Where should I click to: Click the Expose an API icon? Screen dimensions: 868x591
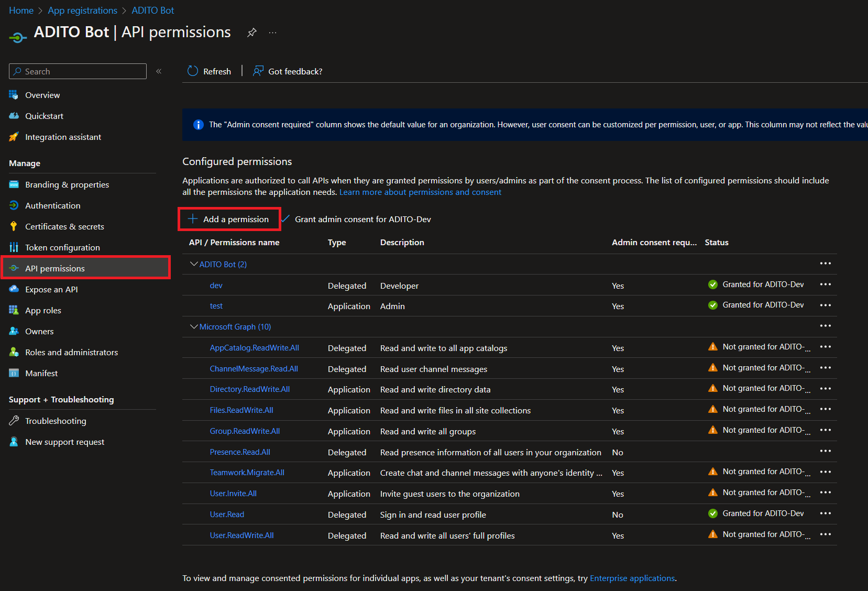[14, 289]
